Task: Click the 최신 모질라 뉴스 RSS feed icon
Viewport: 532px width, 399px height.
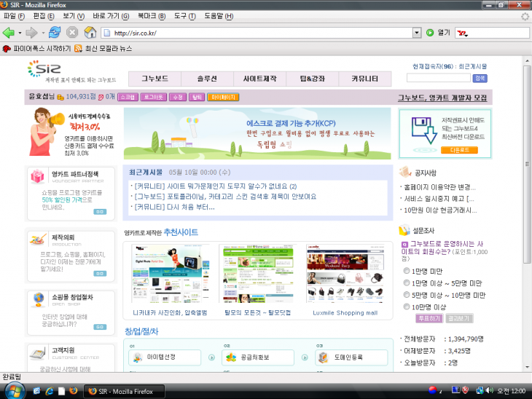Action: [79, 49]
